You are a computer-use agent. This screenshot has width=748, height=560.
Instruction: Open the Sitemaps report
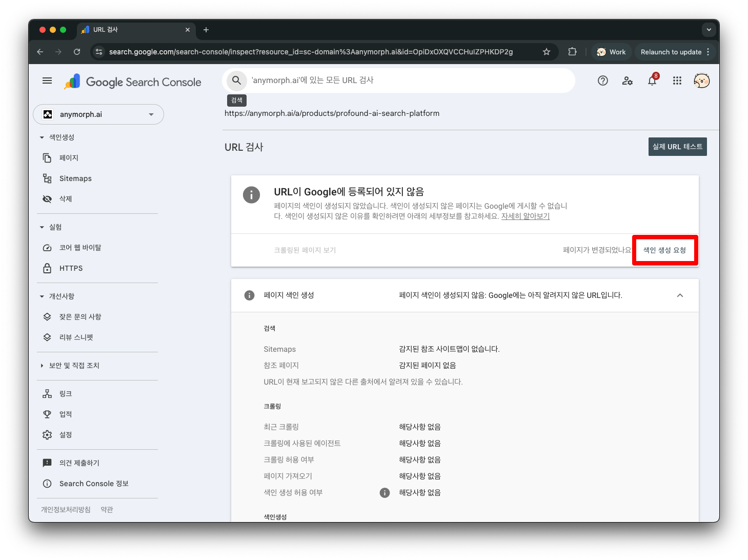point(75,178)
